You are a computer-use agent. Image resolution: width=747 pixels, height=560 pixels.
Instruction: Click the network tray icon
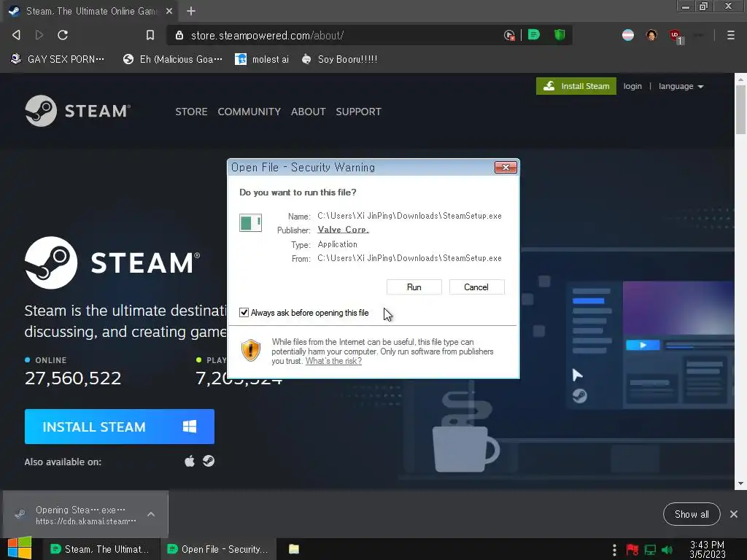click(650, 550)
